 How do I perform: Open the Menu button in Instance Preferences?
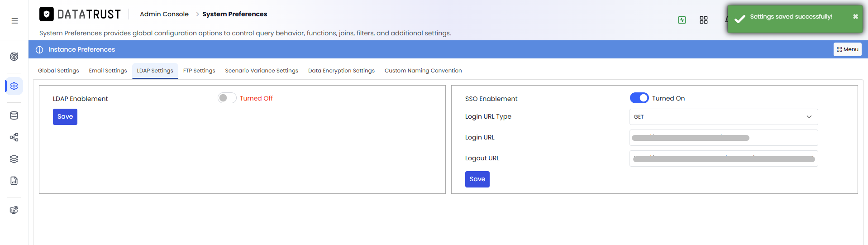tap(848, 49)
